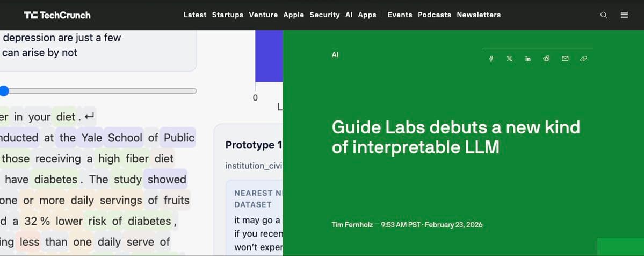Copy article link with chain icon
Image resolution: width=644 pixels, height=256 pixels.
pos(583,59)
